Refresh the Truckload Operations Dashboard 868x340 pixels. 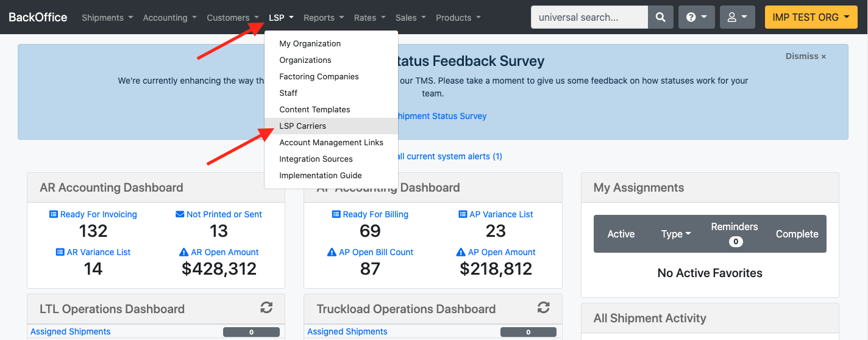(x=543, y=308)
